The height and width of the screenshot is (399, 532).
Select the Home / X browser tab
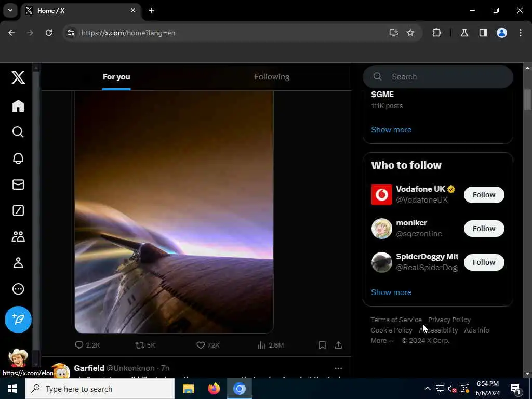82,10
